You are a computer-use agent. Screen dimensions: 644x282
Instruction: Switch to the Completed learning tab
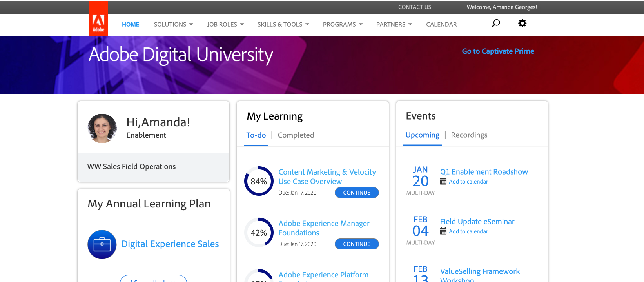(x=296, y=135)
